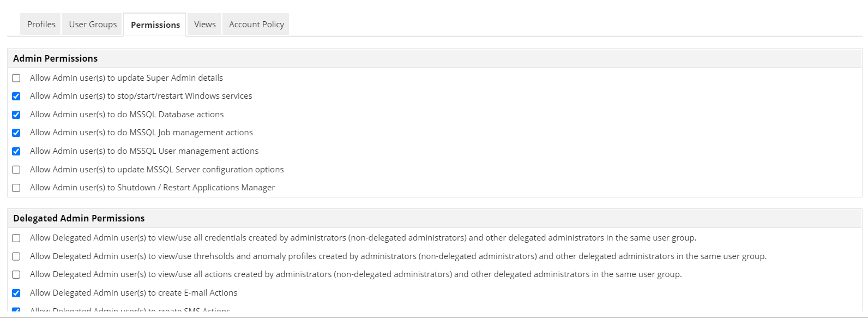Tick the Shutdown / Restart Applications Manager checkbox

pos(16,188)
